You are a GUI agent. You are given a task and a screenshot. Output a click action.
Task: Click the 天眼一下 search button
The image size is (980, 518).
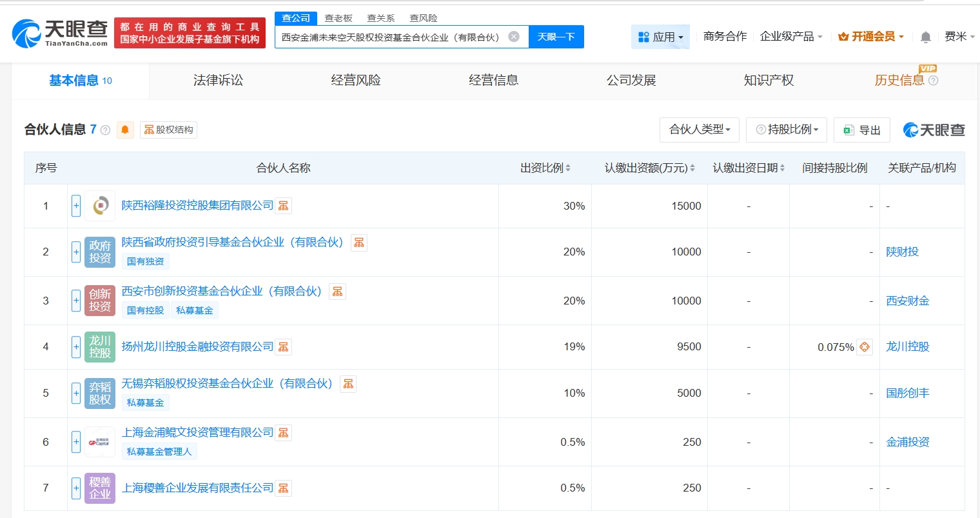[556, 37]
